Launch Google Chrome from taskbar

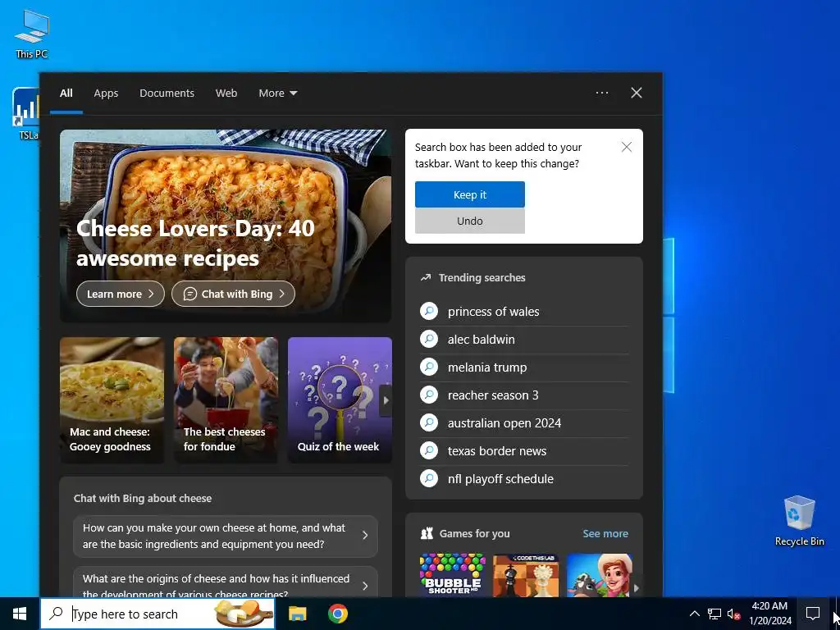pyautogui.click(x=337, y=614)
